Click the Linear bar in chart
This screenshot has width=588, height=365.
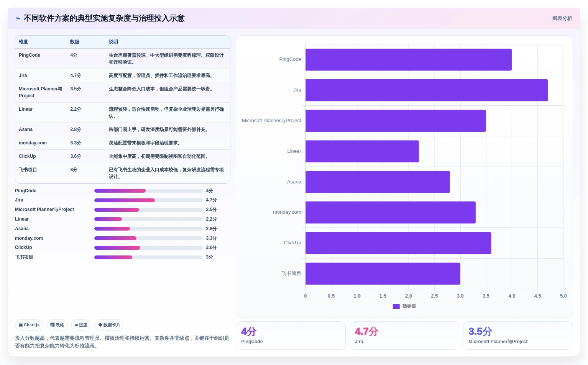tap(362, 151)
